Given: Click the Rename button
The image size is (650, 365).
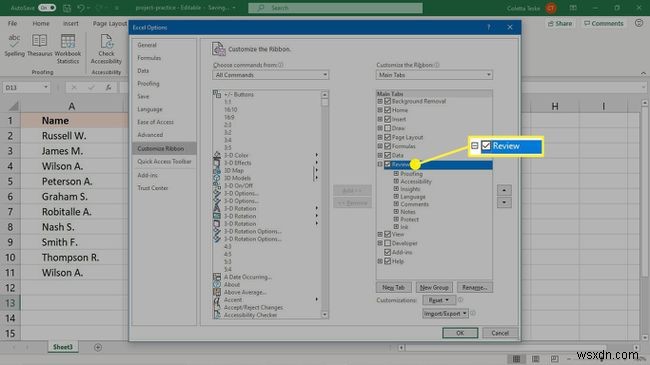Looking at the screenshot, I should 475,287.
